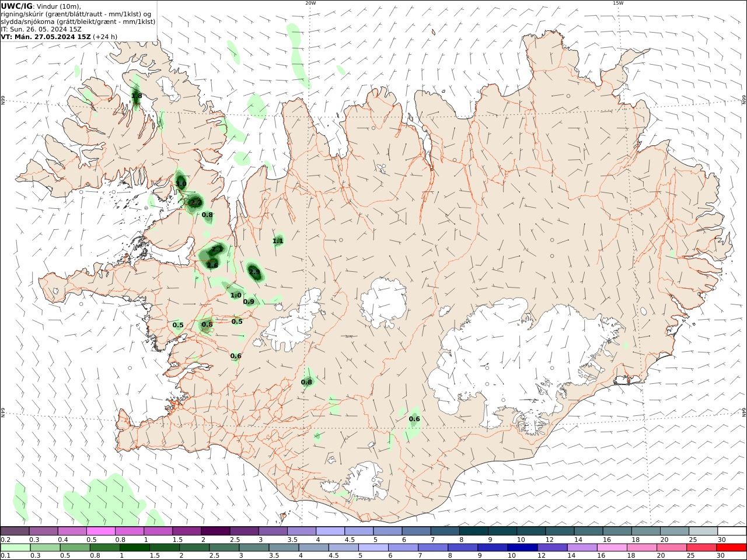Click the 2.2 precipitation value on the map
747x560 pixels.
tap(196, 203)
